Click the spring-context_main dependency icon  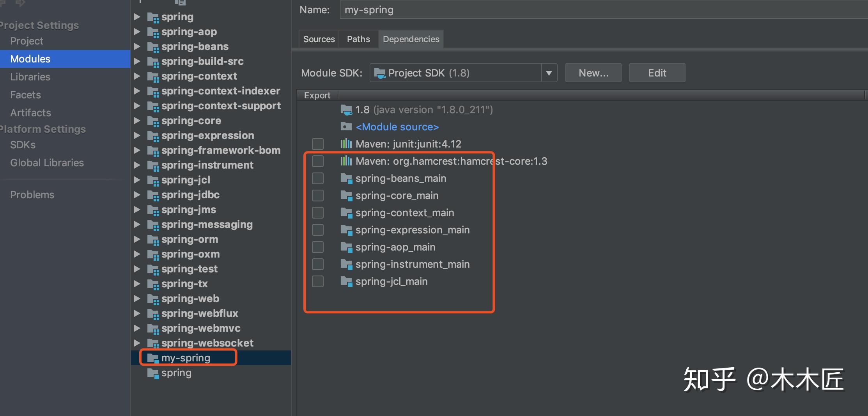346,213
